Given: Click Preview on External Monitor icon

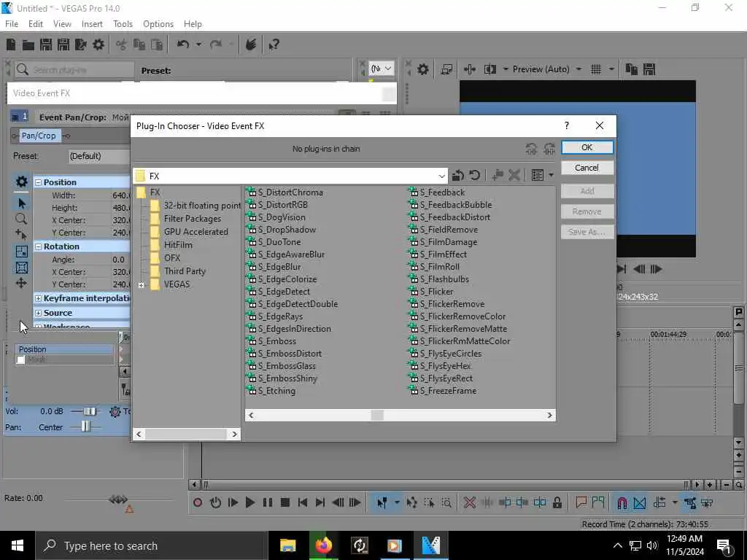Looking at the screenshot, I should coord(446,69).
